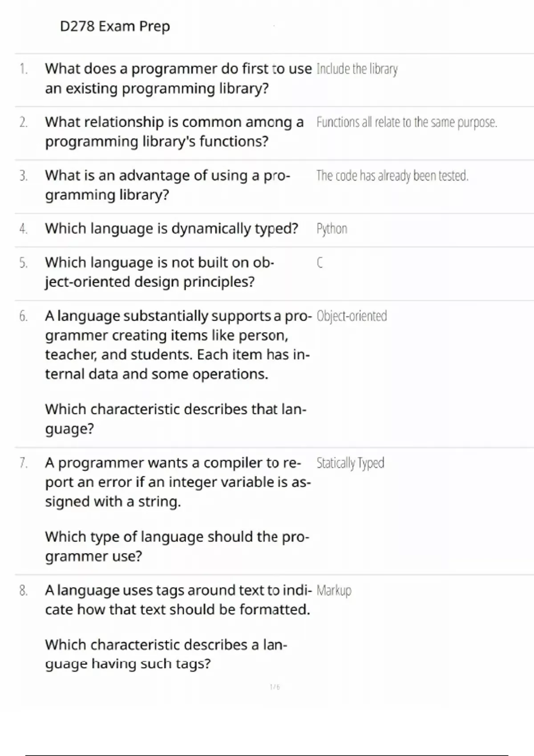Click answer 'Include the library'
This screenshot has width=534, height=756.
point(357,69)
